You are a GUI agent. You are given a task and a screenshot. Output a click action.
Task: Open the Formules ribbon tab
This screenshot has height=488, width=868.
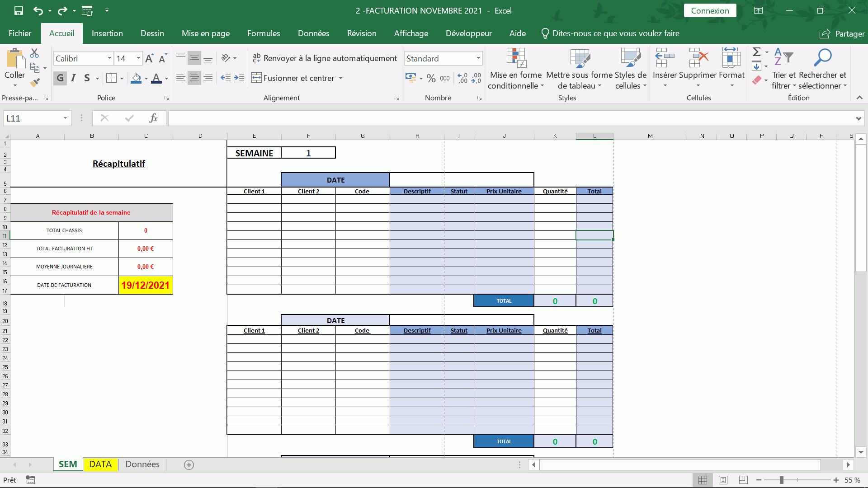coord(264,33)
